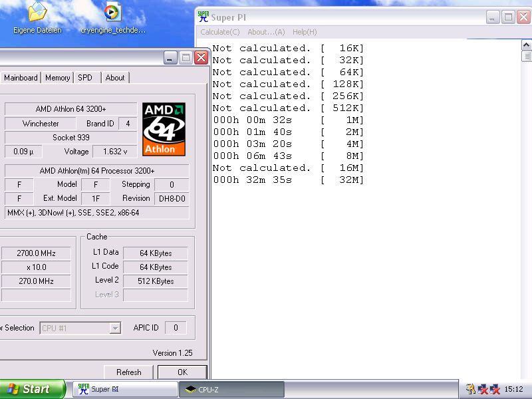Minimize the Super PI window
The width and height of the screenshot is (532, 399).
[x=493, y=17]
